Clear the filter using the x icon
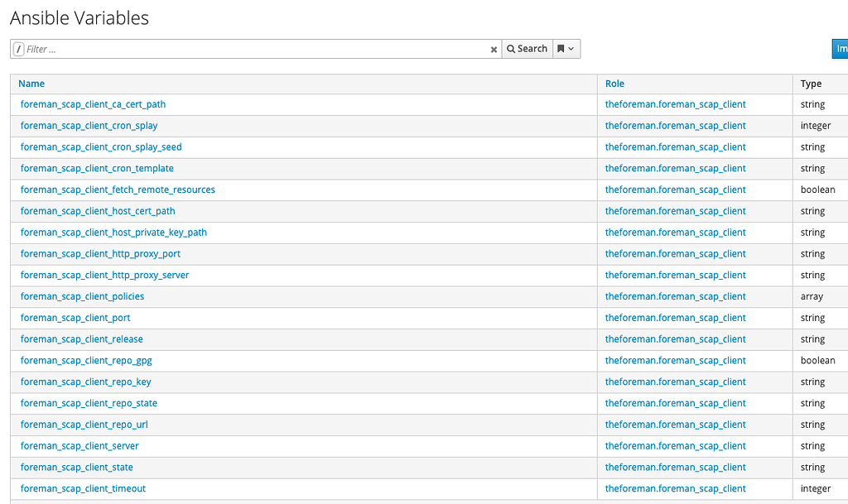The width and height of the screenshot is (848, 504). click(494, 49)
